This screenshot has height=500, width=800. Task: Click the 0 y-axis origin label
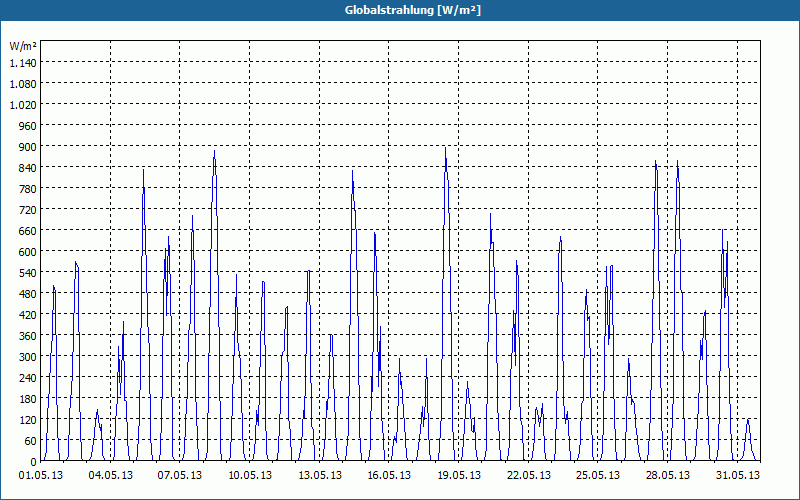click(x=34, y=462)
